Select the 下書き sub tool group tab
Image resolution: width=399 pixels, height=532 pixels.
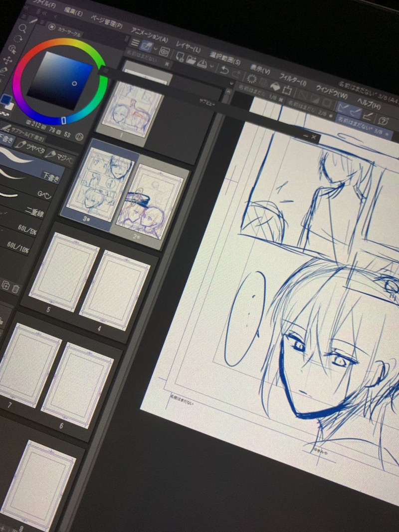click(x=6, y=139)
